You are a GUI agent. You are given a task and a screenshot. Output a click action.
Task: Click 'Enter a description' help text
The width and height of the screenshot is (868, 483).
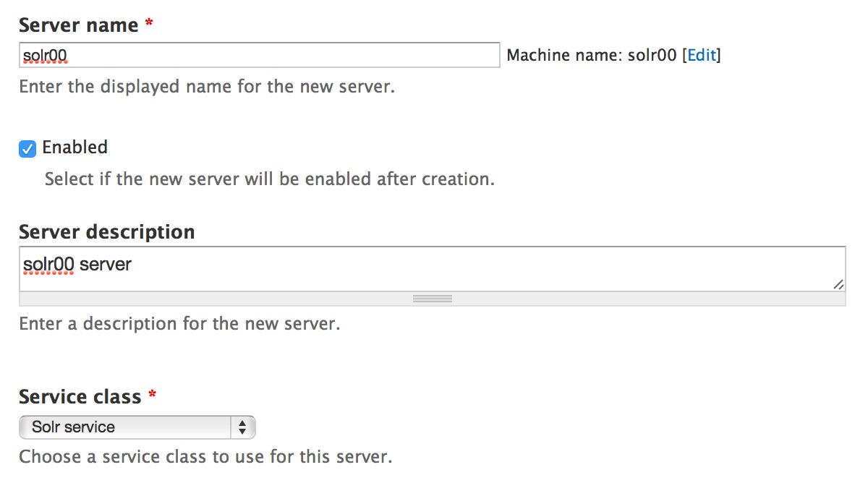click(179, 323)
